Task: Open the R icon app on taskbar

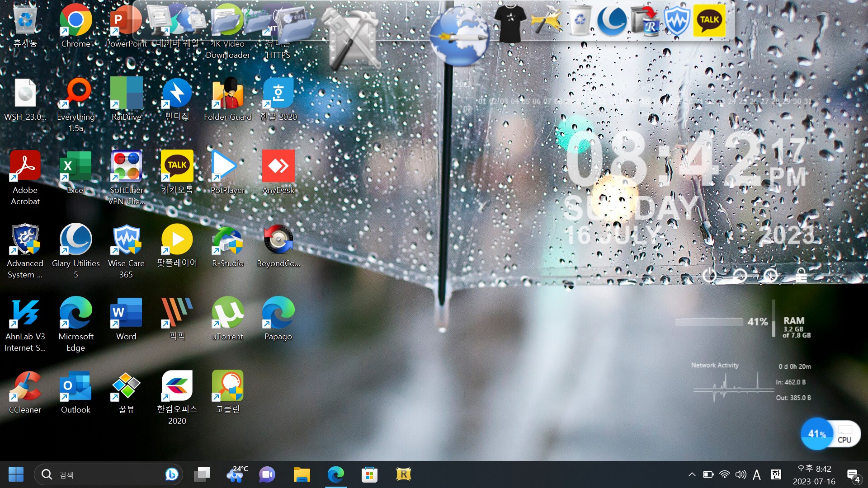Action: [x=403, y=474]
